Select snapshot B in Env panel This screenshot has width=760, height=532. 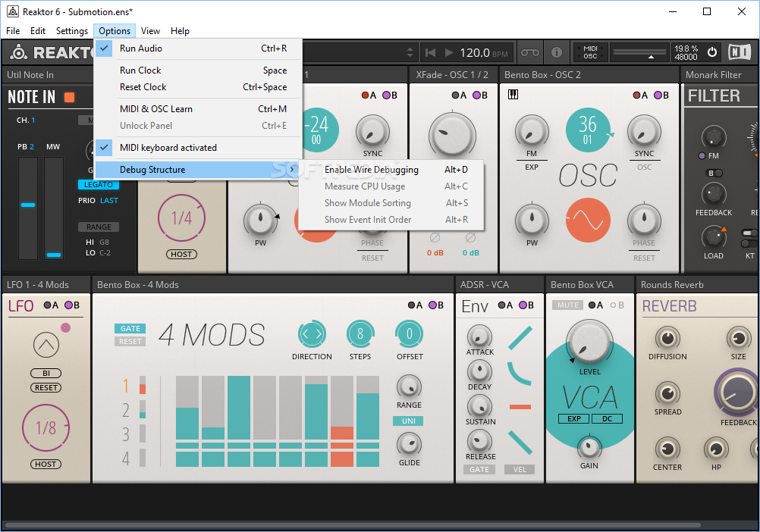(x=526, y=305)
